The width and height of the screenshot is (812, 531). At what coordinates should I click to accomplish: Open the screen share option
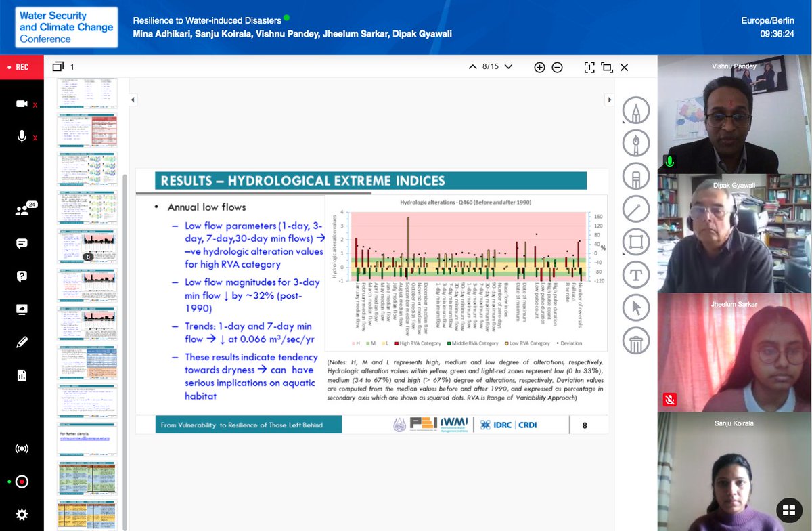tap(22, 309)
